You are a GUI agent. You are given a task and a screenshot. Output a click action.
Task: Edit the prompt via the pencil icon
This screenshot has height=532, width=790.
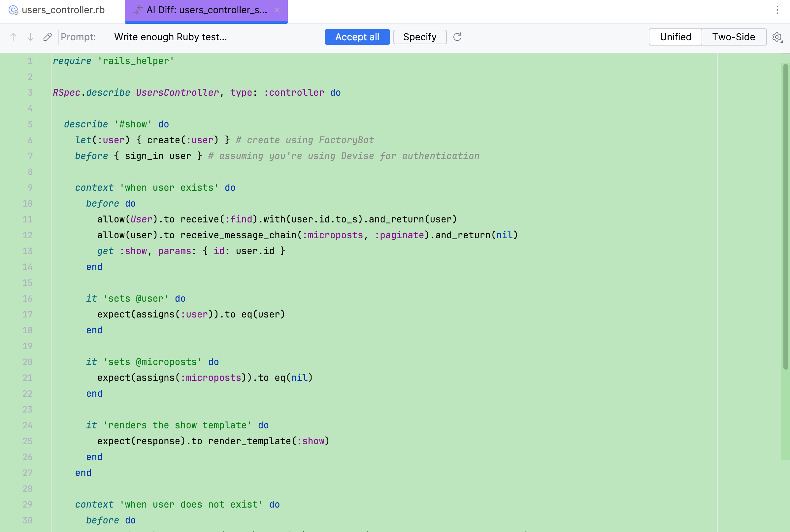pos(47,37)
